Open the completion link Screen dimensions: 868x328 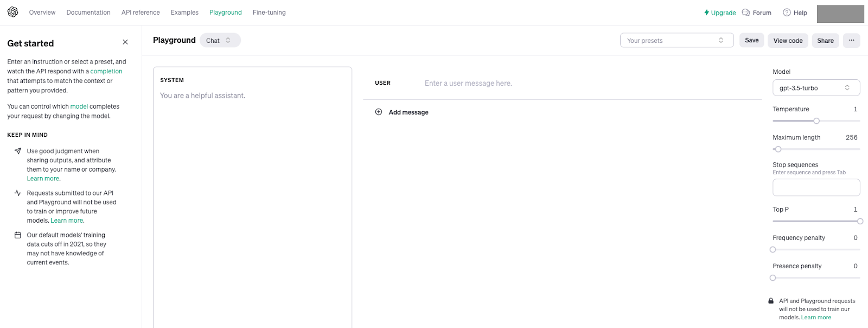click(106, 71)
